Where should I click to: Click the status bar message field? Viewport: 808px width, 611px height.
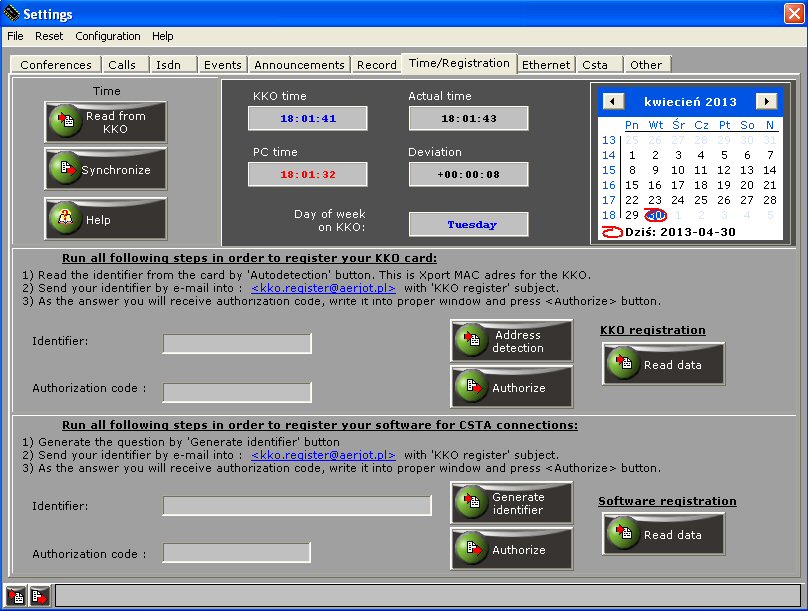[x=428, y=596]
